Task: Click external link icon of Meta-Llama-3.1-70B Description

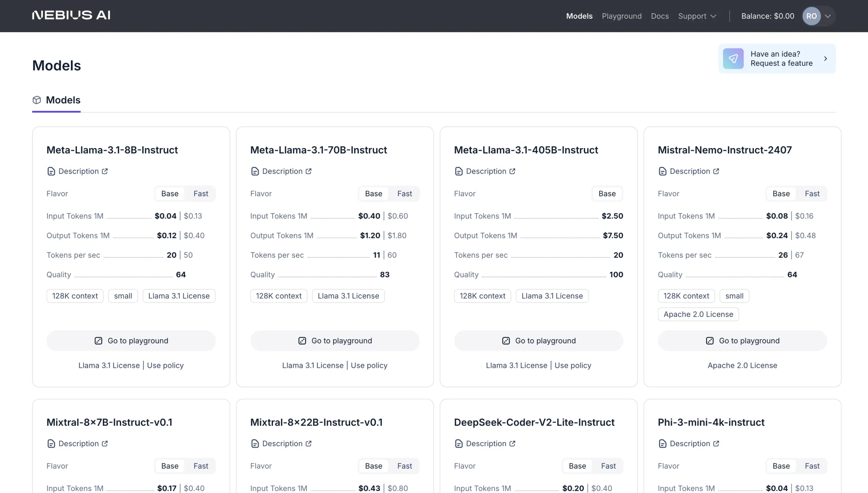Action: coord(309,171)
